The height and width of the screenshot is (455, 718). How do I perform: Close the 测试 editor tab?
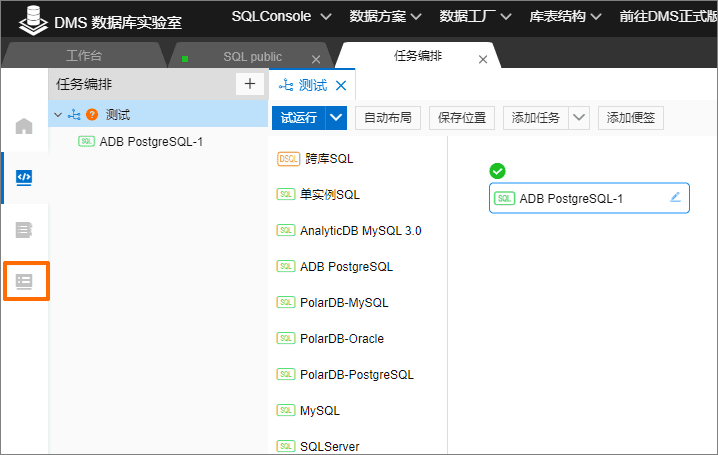[341, 86]
